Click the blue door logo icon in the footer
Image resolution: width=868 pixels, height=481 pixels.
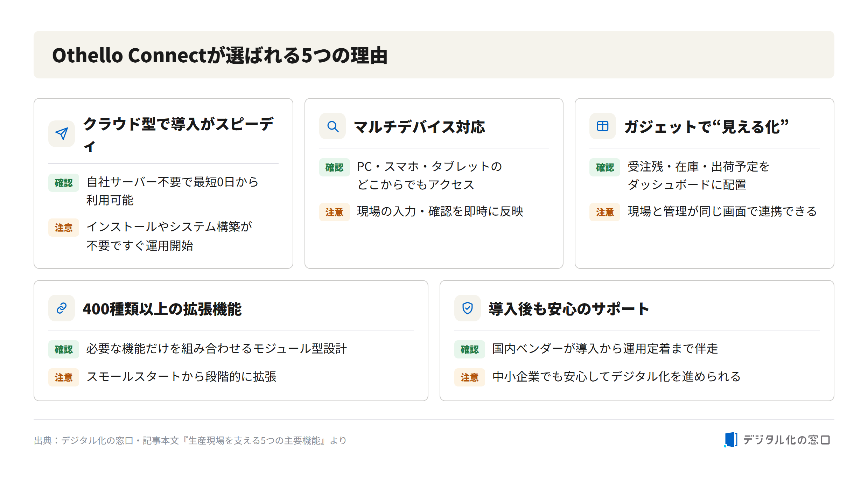(x=731, y=440)
